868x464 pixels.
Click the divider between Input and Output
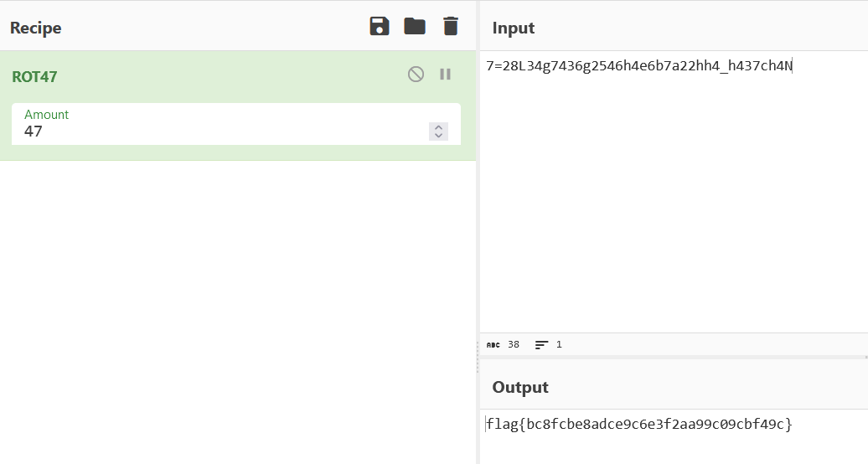pyautogui.click(x=674, y=358)
